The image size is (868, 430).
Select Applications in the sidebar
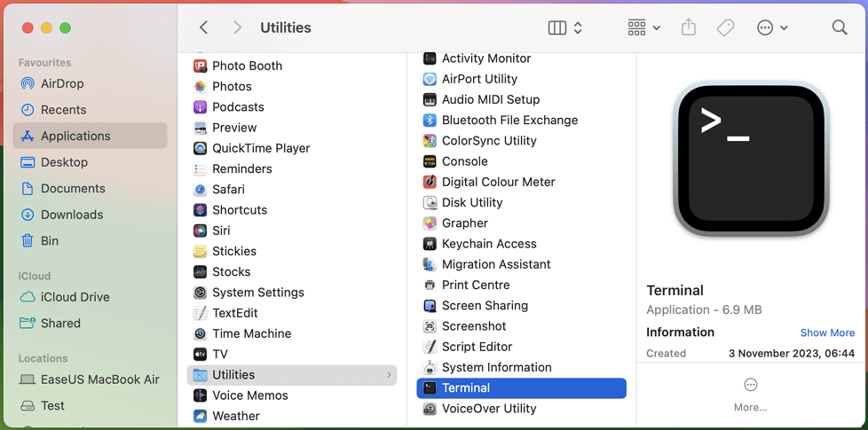(x=90, y=136)
